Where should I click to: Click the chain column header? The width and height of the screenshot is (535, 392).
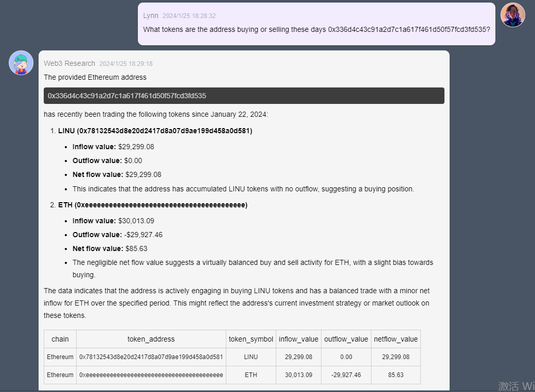click(x=60, y=339)
